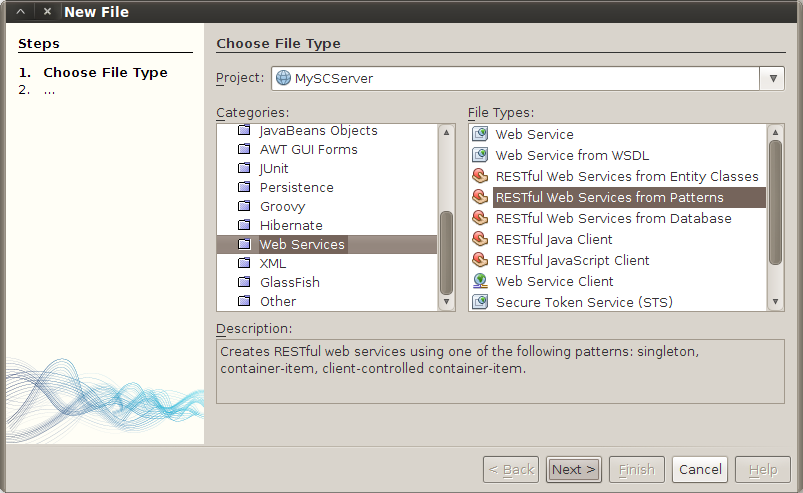Viewport: 803px width, 493px height.
Task: Click the RESTful Web Services from Database icon
Action: pos(480,218)
